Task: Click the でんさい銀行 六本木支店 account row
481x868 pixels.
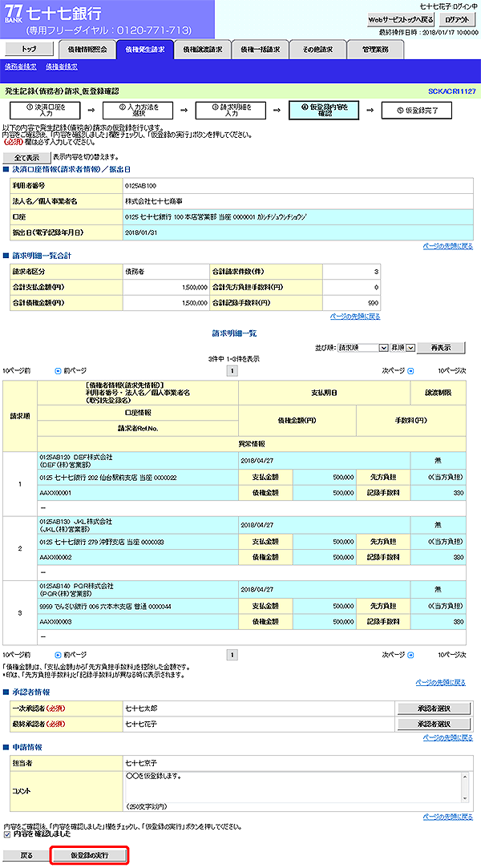Action: 138,607
